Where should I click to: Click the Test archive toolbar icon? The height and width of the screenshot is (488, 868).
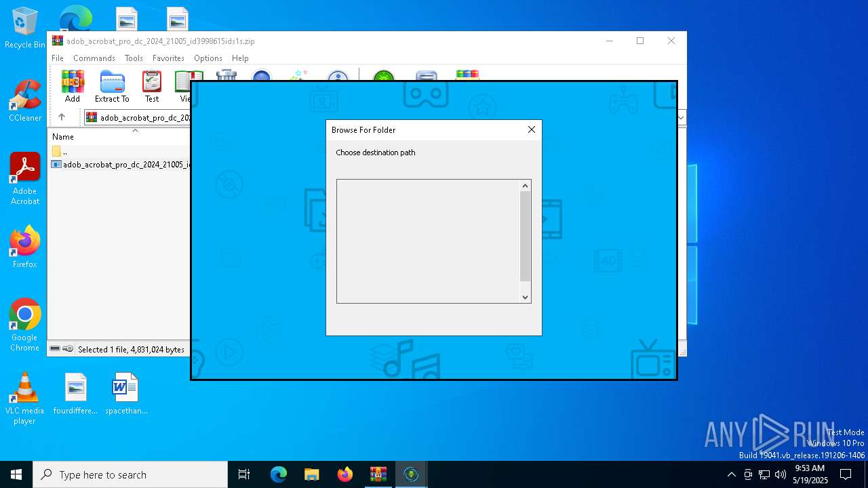[152, 86]
